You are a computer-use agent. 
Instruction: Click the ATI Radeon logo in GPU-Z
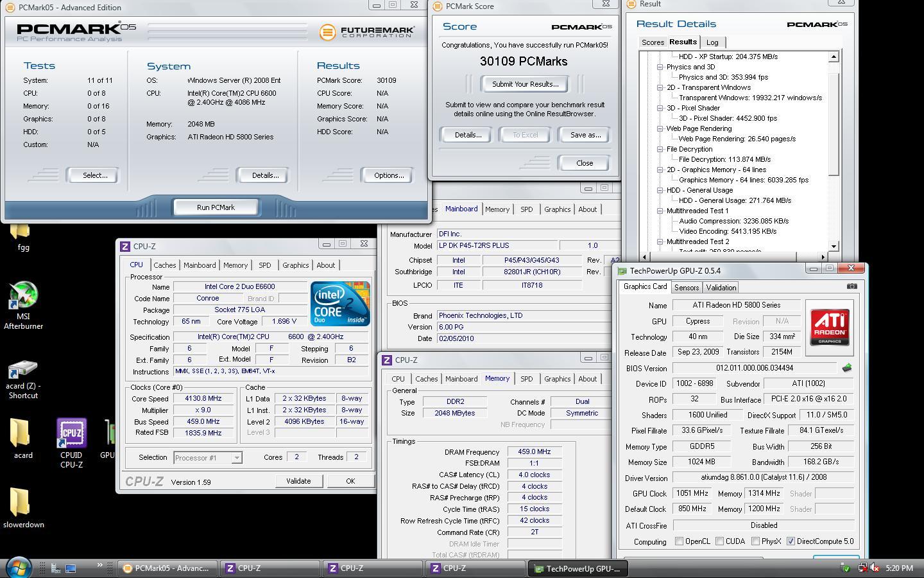(x=830, y=328)
